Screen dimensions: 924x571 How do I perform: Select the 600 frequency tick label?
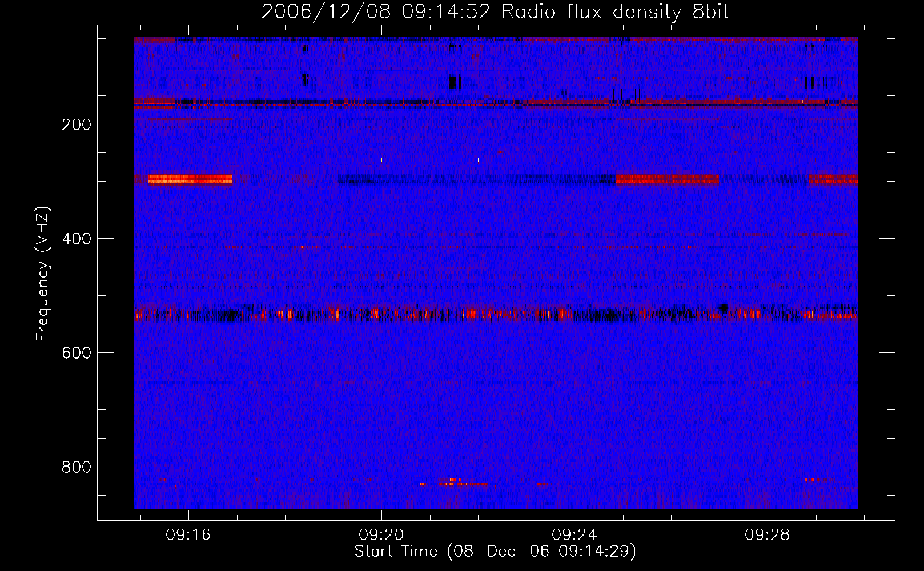77,353
